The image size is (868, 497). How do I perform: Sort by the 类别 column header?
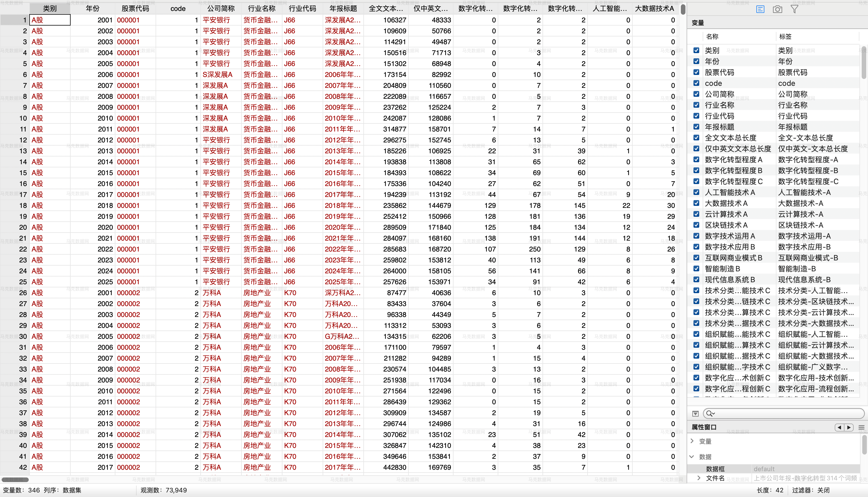pos(50,9)
